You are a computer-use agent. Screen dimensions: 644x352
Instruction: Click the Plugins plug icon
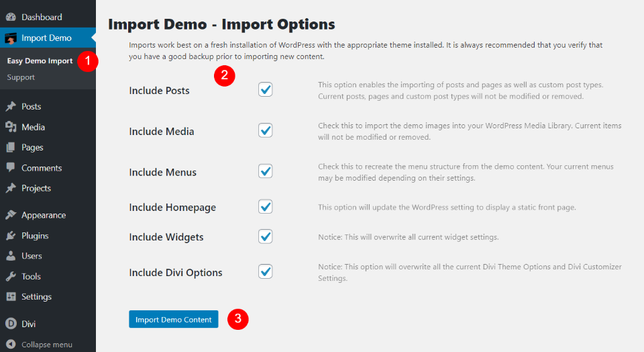click(11, 236)
